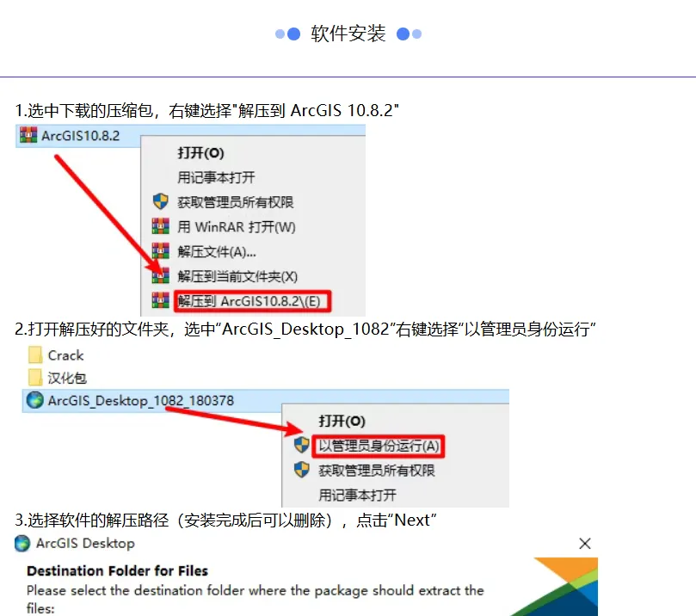696x616 pixels.
Task: Select the ArcGIS10.8.2 archive file
Action: (x=80, y=136)
